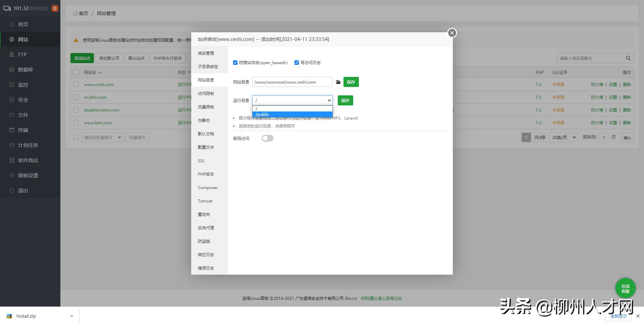Switch to the SSL tab
This screenshot has width=644, height=325.
201,161
